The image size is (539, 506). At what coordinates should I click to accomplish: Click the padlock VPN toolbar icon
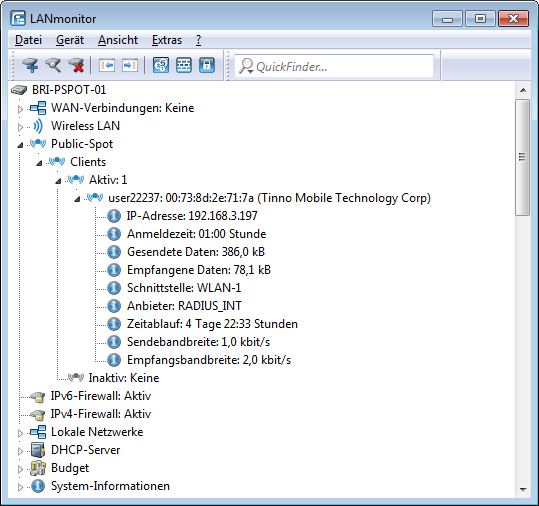point(207,65)
